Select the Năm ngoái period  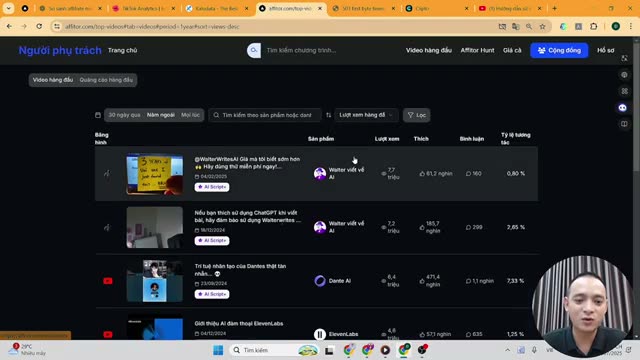tap(161, 115)
